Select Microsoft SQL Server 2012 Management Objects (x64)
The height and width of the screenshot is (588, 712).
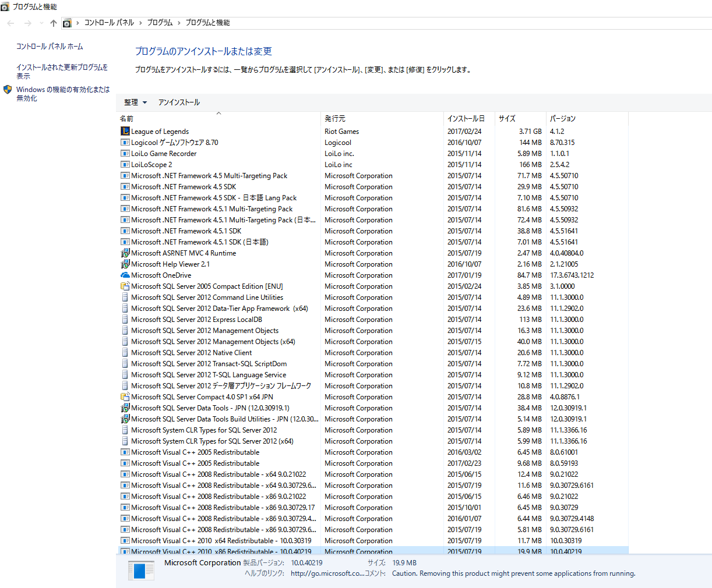click(373, 341)
